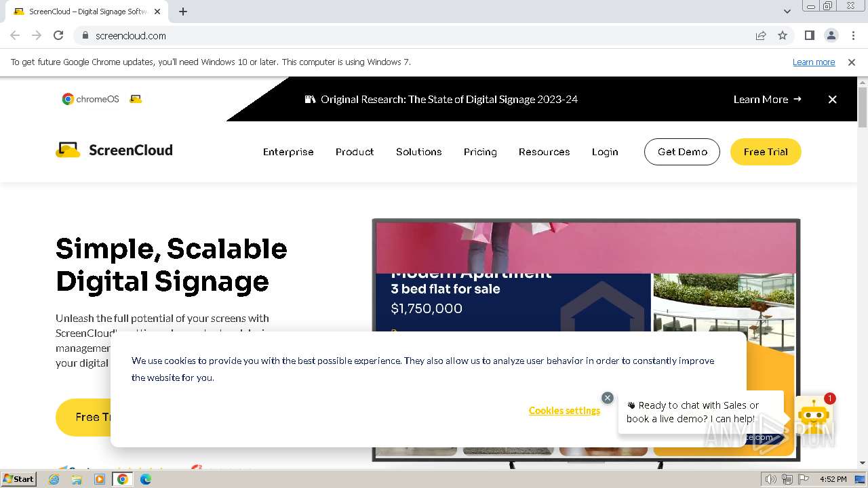
Task: Open the Chrome three-dot menu
Action: click(853, 35)
